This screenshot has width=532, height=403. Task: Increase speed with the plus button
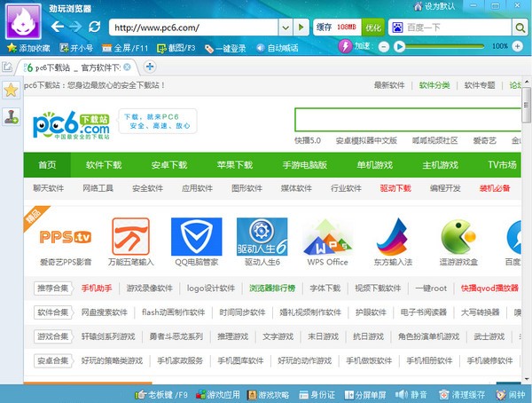pos(517,46)
